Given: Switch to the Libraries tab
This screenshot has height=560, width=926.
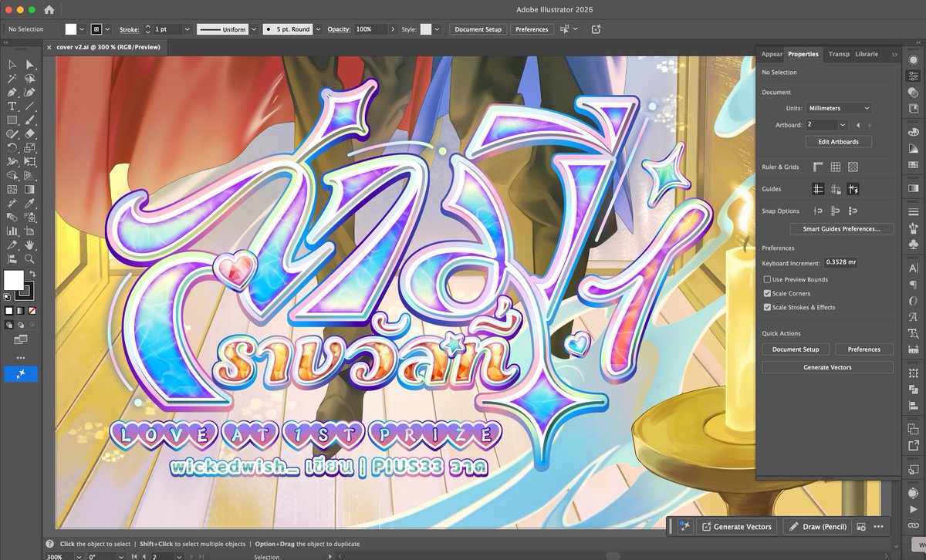Looking at the screenshot, I should tap(866, 54).
